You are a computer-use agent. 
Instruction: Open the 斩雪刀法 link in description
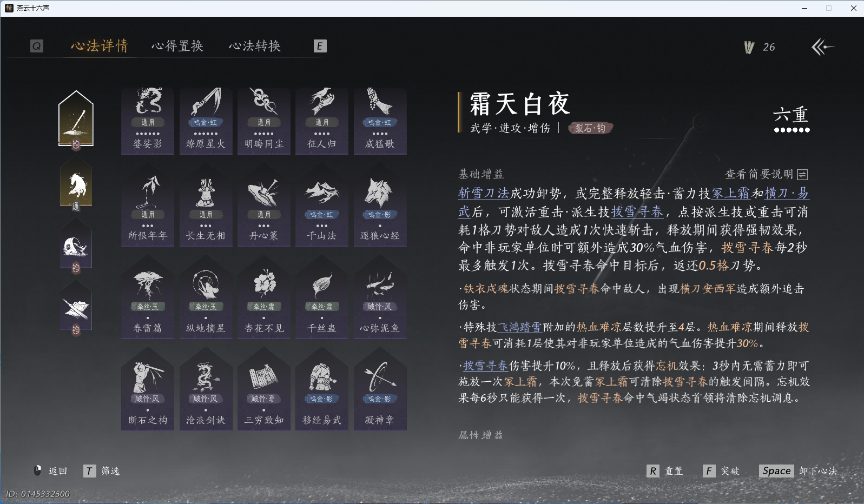[x=484, y=194]
